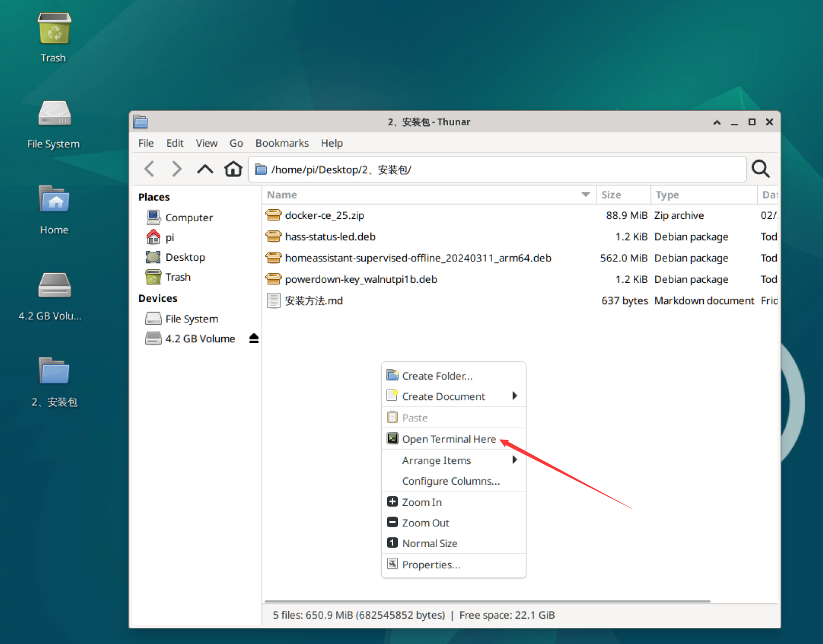This screenshot has height=644, width=823.
Task: Click the path bar showing /home/pi/Desktop/2、安装包/
Action: tap(497, 170)
